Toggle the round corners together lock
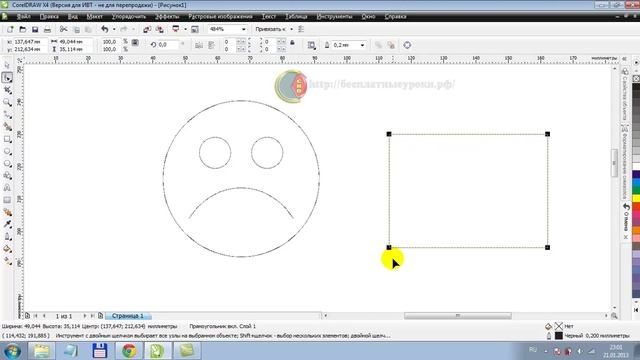 (292, 42)
